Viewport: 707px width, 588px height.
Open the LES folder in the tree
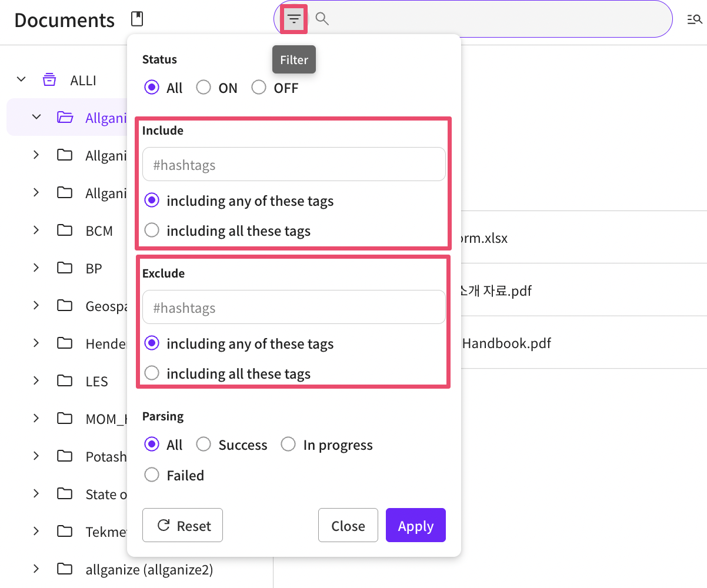coord(97,381)
